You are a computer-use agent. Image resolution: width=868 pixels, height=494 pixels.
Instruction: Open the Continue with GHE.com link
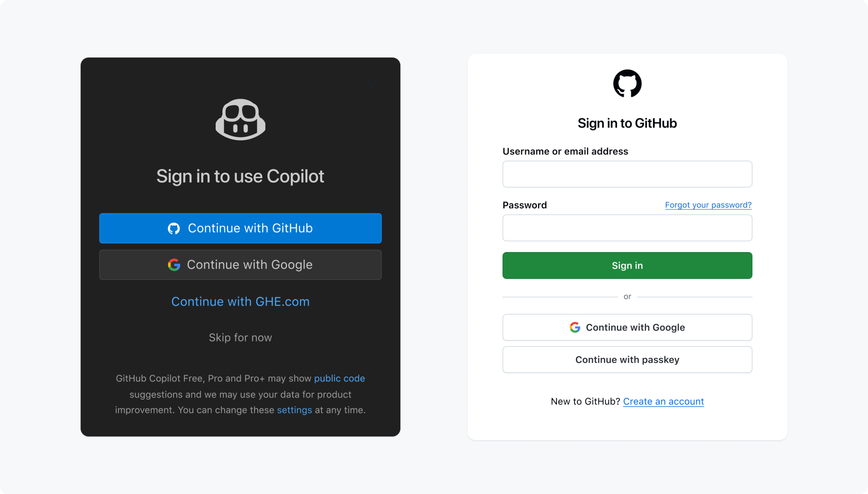[x=240, y=302]
